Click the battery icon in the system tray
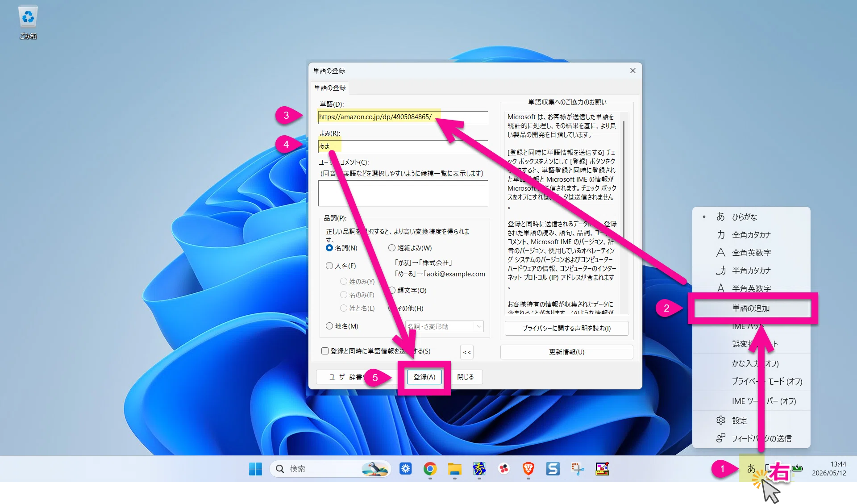 [798, 468]
